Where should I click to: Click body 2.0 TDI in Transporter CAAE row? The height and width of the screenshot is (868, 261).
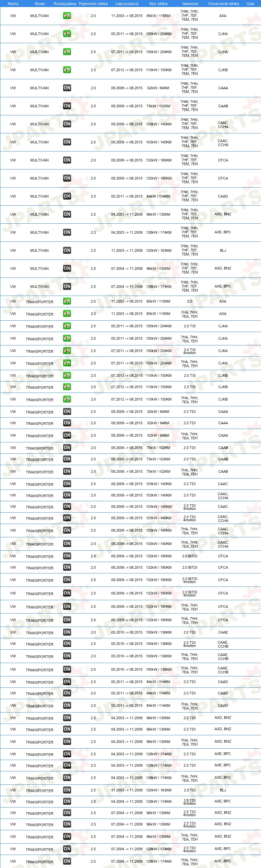click(190, 633)
